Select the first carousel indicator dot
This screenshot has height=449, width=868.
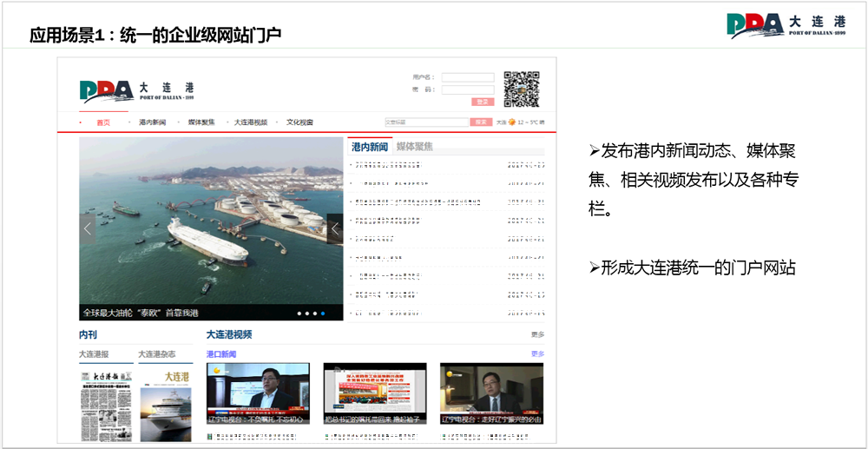click(299, 314)
